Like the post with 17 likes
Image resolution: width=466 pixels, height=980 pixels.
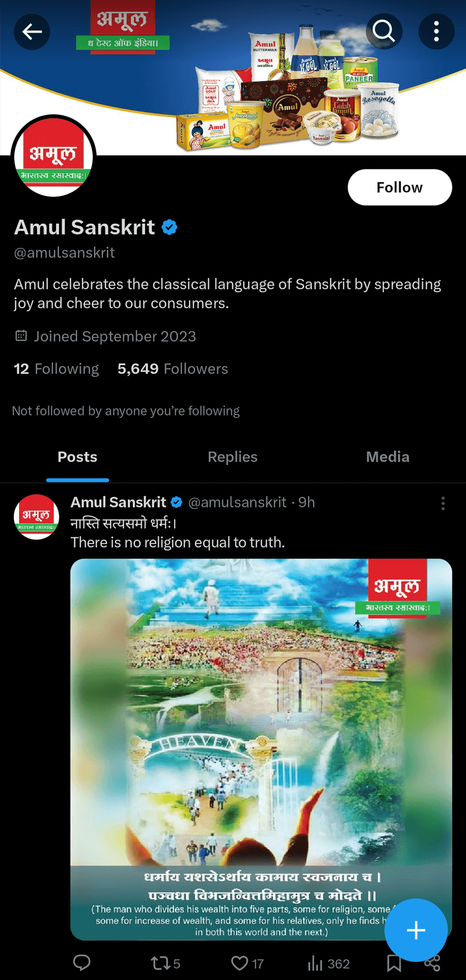click(x=247, y=963)
